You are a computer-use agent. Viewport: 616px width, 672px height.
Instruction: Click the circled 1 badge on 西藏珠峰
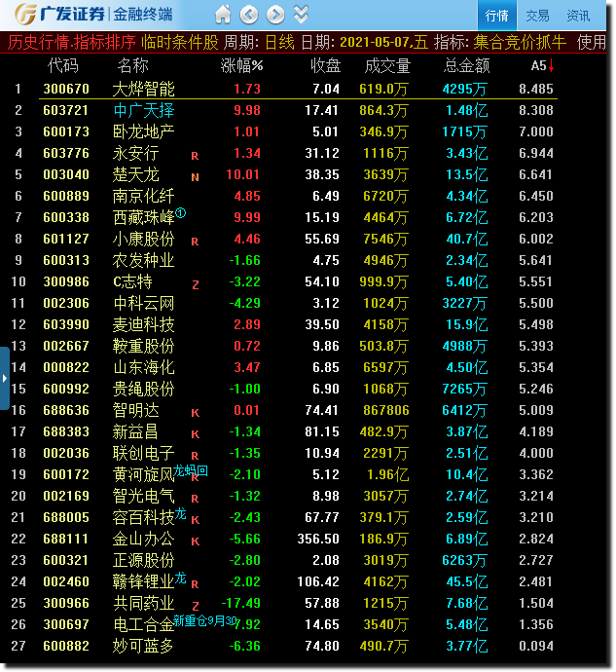pyautogui.click(x=181, y=212)
